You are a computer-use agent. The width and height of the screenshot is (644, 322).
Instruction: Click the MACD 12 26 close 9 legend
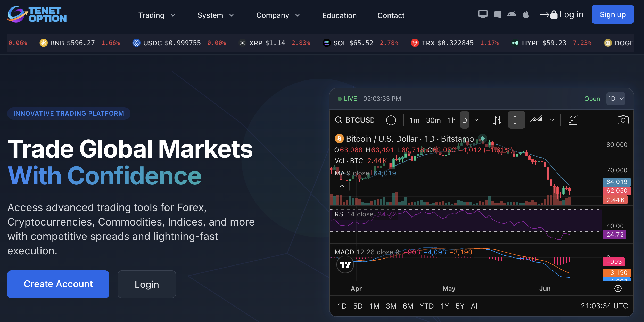367,252
